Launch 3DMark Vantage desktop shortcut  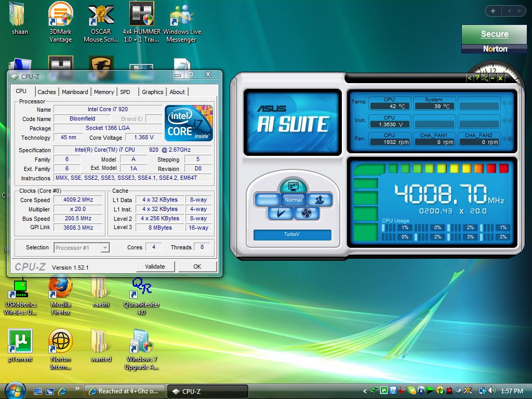pyautogui.click(x=60, y=22)
